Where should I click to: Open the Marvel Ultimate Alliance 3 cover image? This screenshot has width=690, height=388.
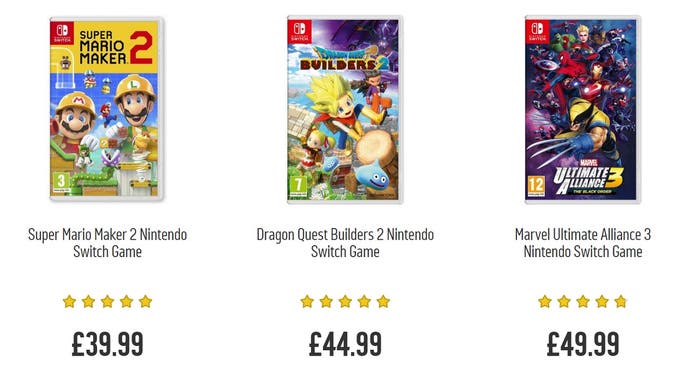pyautogui.click(x=583, y=110)
